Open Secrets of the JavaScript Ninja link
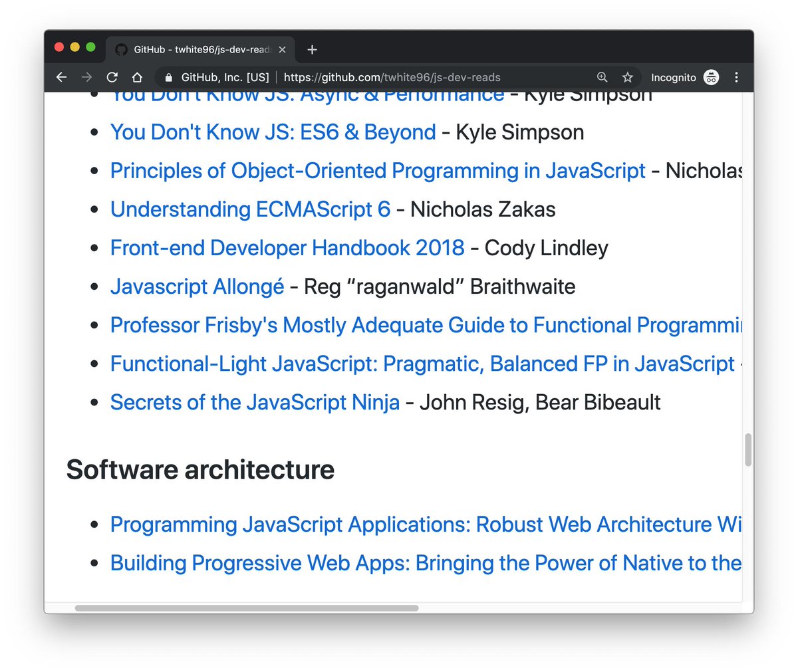The width and height of the screenshot is (798, 672). (255, 402)
